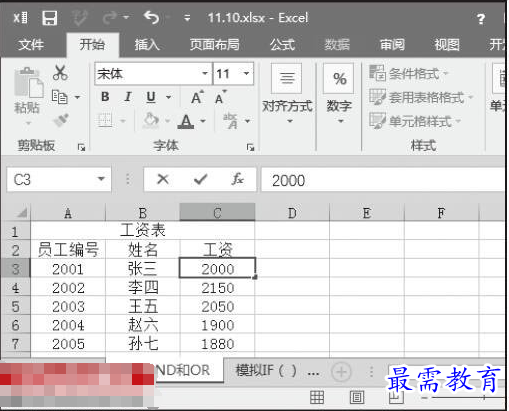This screenshot has height=411, width=509.
Task: Switch to the 视图 tab
Action: [x=447, y=44]
